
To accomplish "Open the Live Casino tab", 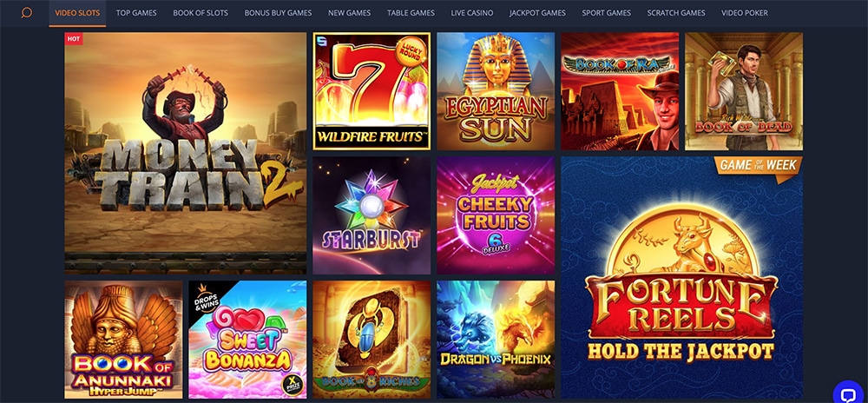I will (471, 13).
